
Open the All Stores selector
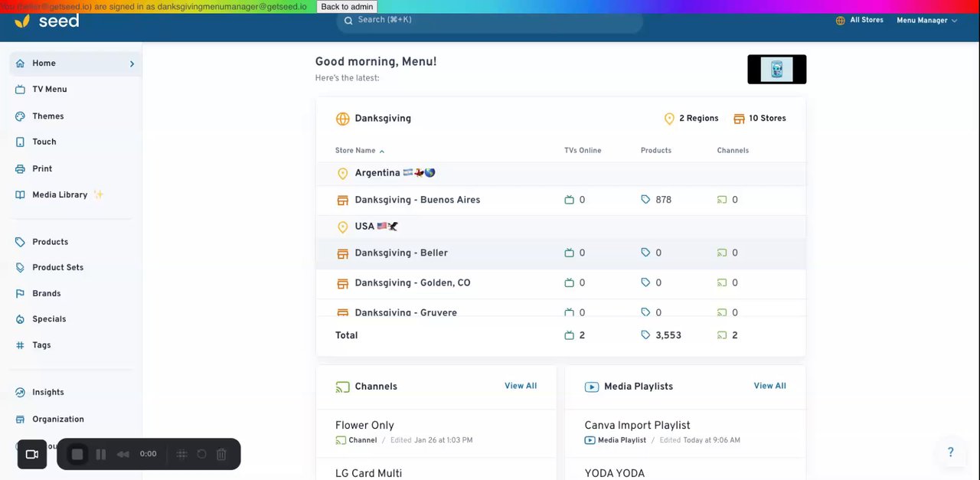point(860,21)
